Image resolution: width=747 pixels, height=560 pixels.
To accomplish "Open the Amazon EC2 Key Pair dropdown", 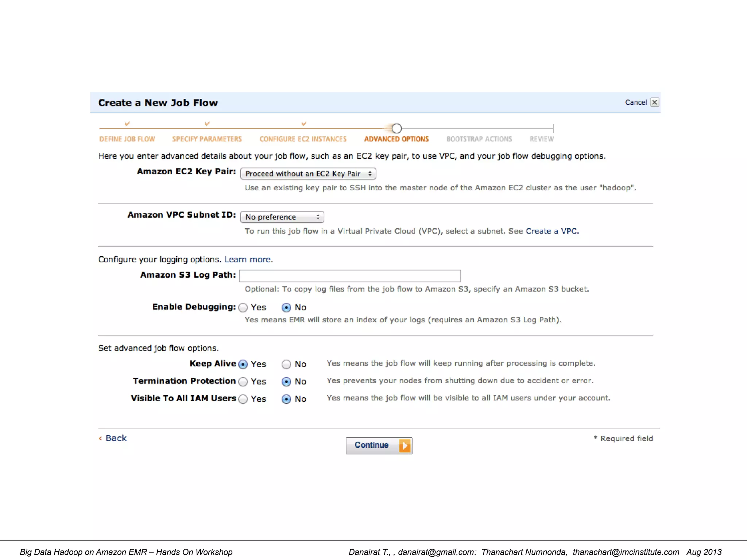I will [x=308, y=174].
